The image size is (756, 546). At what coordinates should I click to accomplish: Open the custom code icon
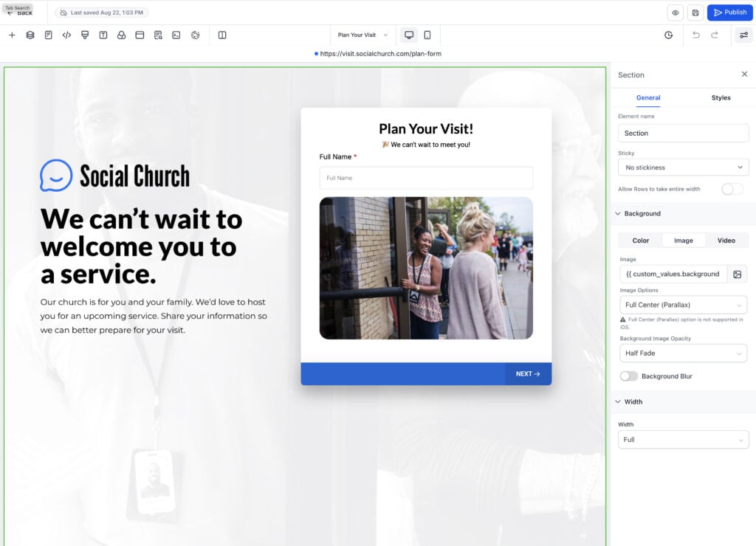click(66, 35)
